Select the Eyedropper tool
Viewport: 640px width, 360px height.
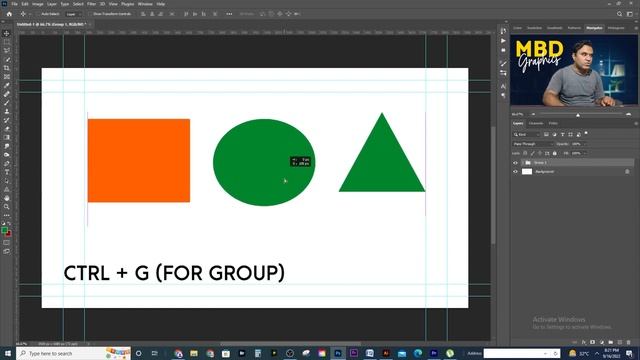(x=7, y=85)
